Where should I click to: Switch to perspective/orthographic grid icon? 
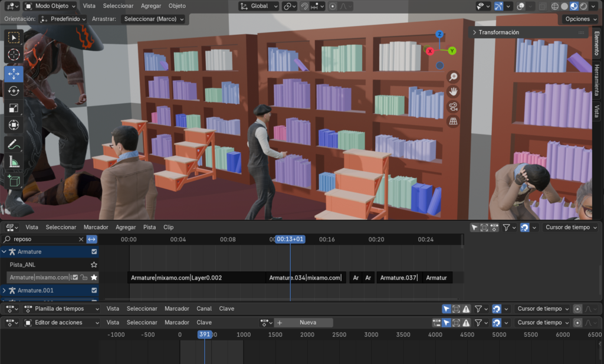453,122
